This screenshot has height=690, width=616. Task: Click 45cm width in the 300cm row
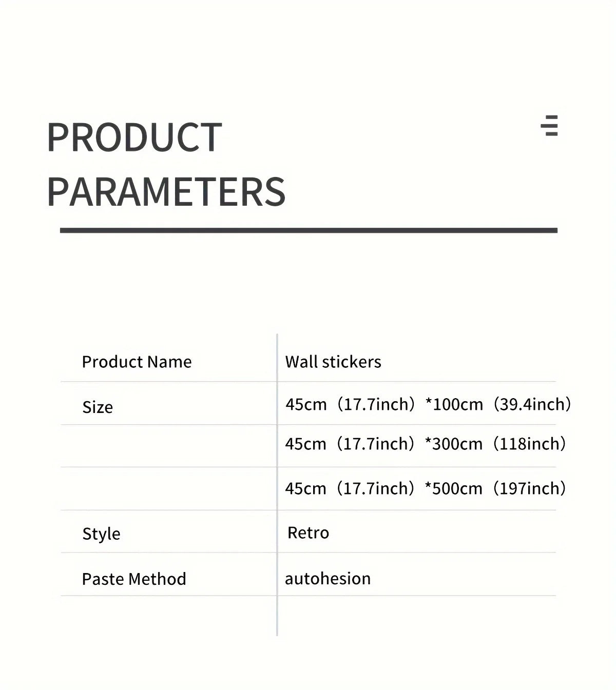(x=305, y=444)
